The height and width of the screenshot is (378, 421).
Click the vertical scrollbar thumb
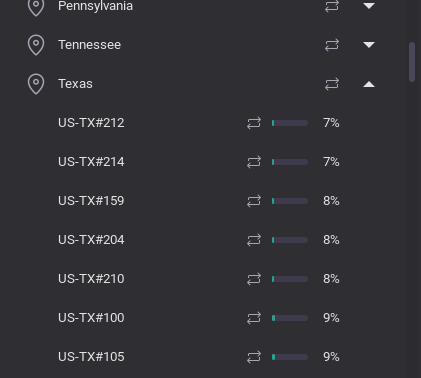pos(412,62)
